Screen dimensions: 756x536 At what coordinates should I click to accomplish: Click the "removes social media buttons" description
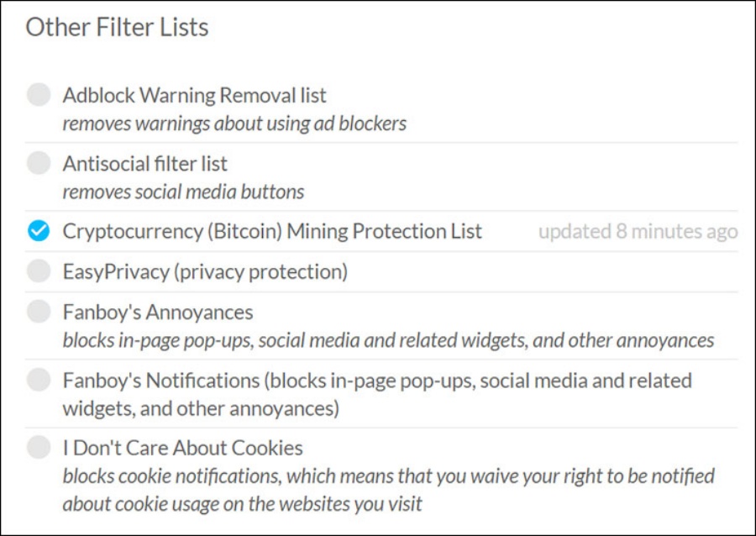[x=183, y=192]
